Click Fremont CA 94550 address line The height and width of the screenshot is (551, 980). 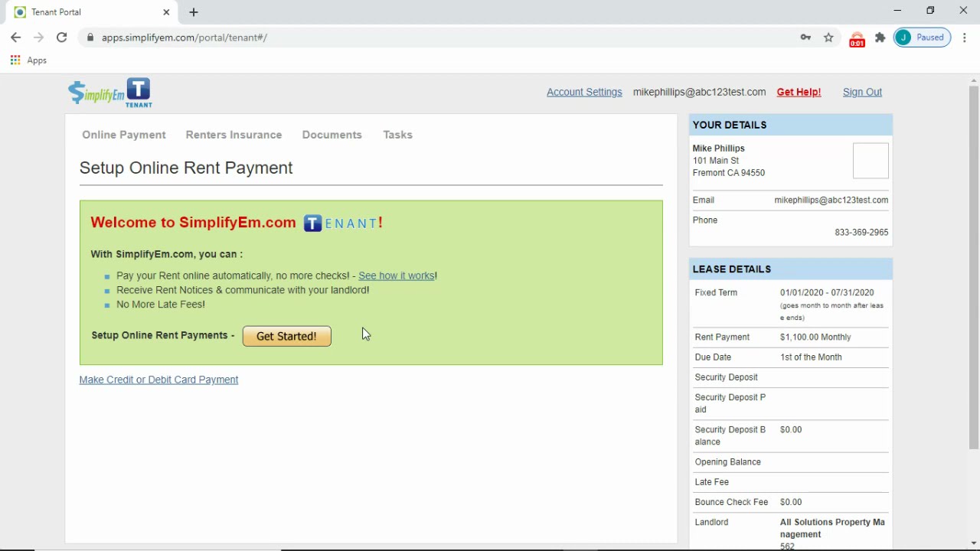pos(729,173)
